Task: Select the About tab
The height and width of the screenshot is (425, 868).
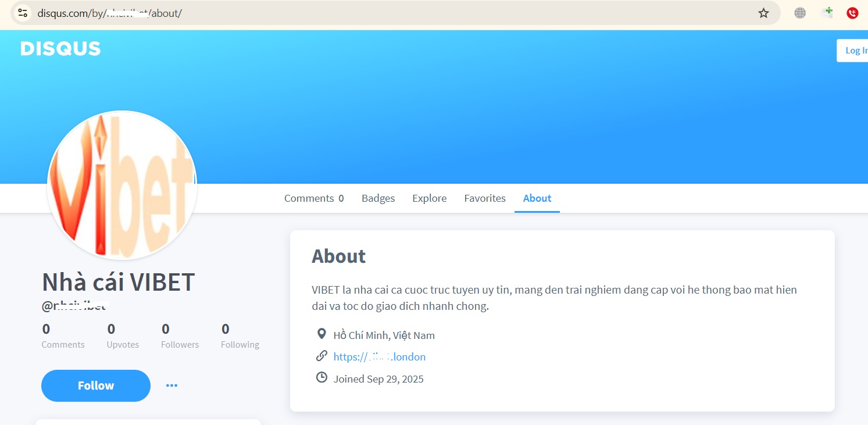Action: pos(537,198)
